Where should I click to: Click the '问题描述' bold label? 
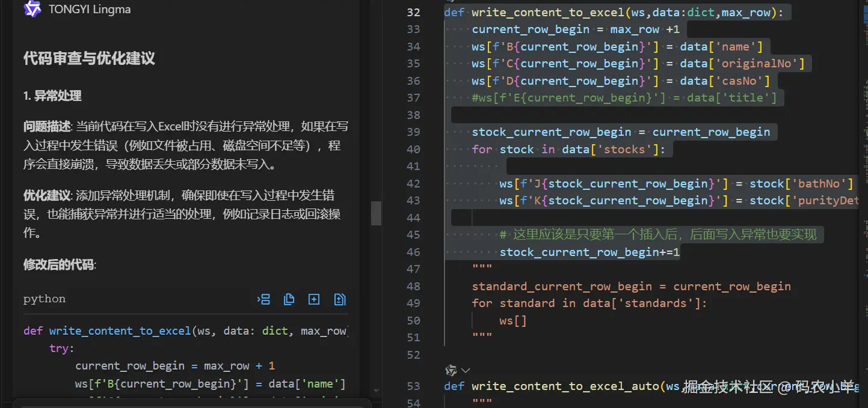point(47,127)
